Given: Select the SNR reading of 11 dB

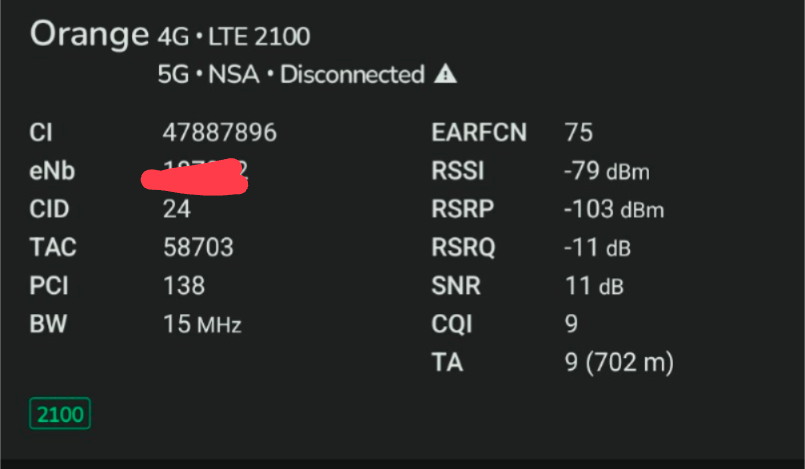Looking at the screenshot, I should pos(594,286).
